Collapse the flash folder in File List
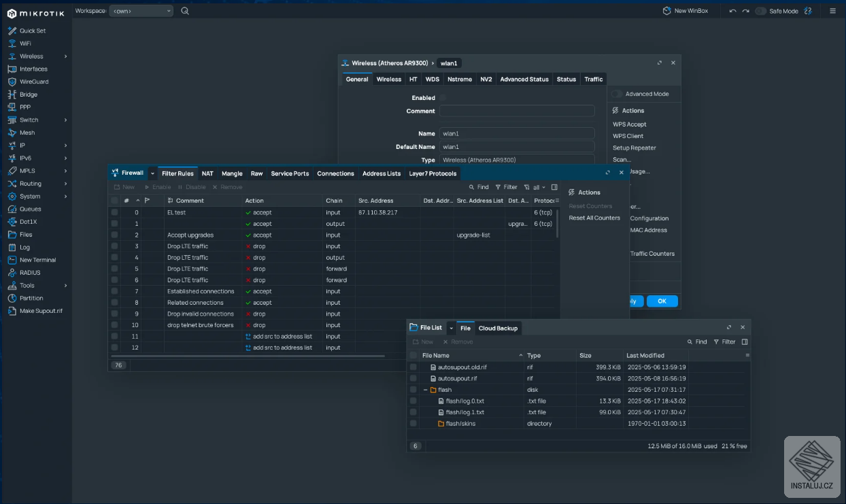 tap(426, 390)
